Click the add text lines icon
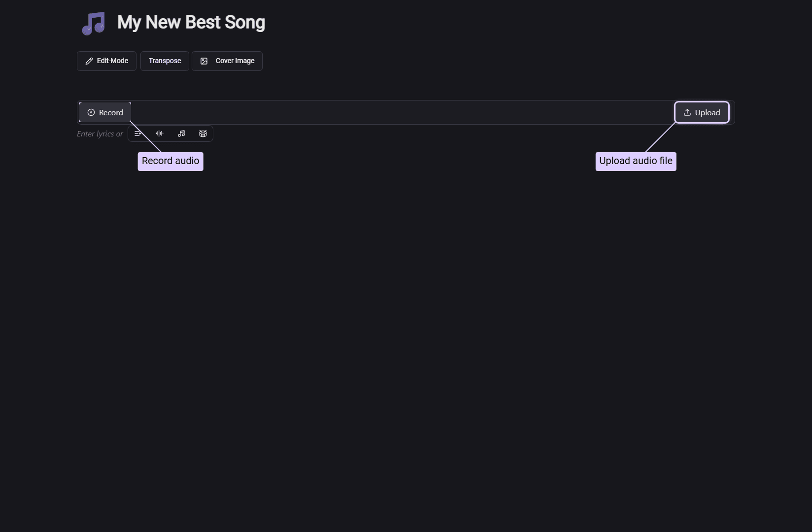This screenshot has height=532, width=812. tap(138, 133)
